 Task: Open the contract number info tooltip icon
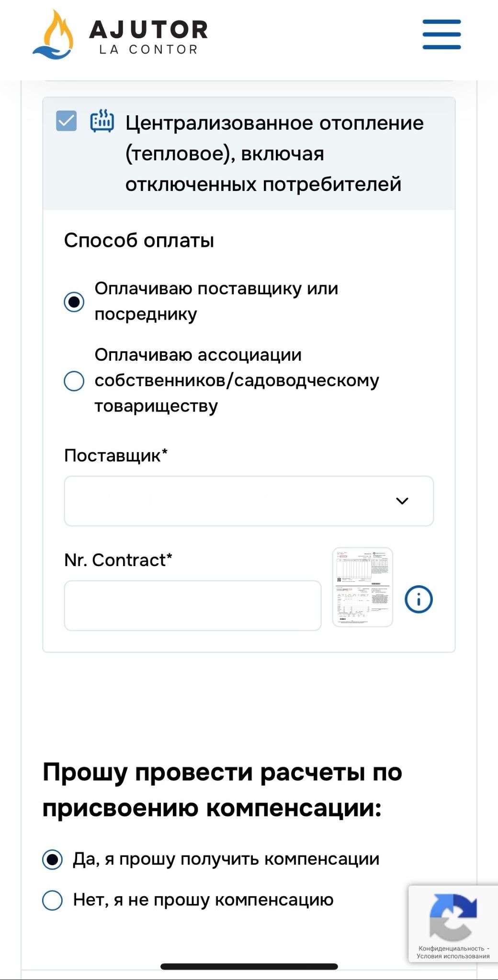[419, 599]
